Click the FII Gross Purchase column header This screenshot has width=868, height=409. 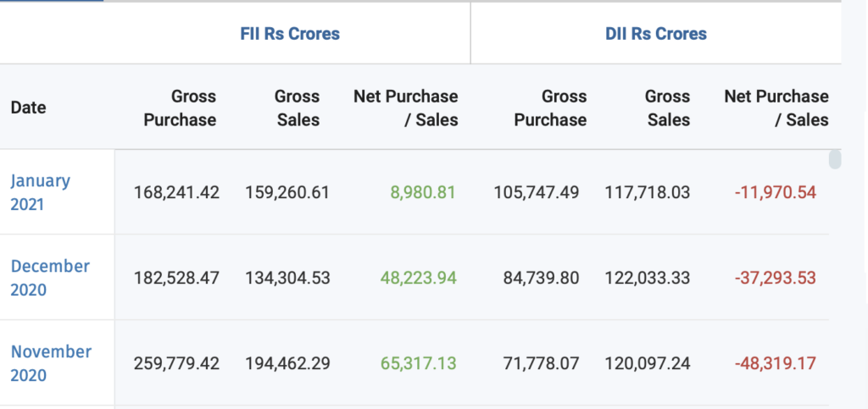click(180, 108)
